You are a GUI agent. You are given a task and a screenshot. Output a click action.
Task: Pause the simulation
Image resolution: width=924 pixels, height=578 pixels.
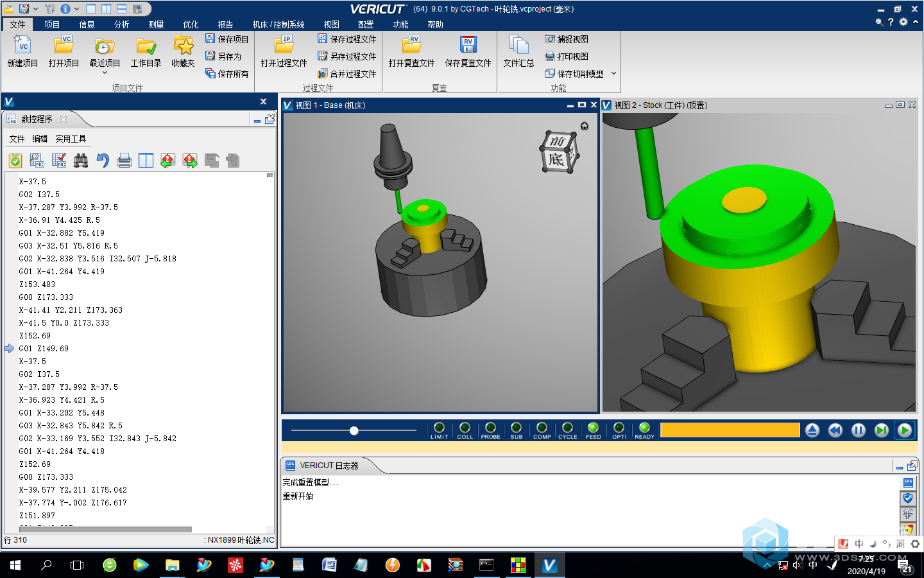(x=859, y=430)
